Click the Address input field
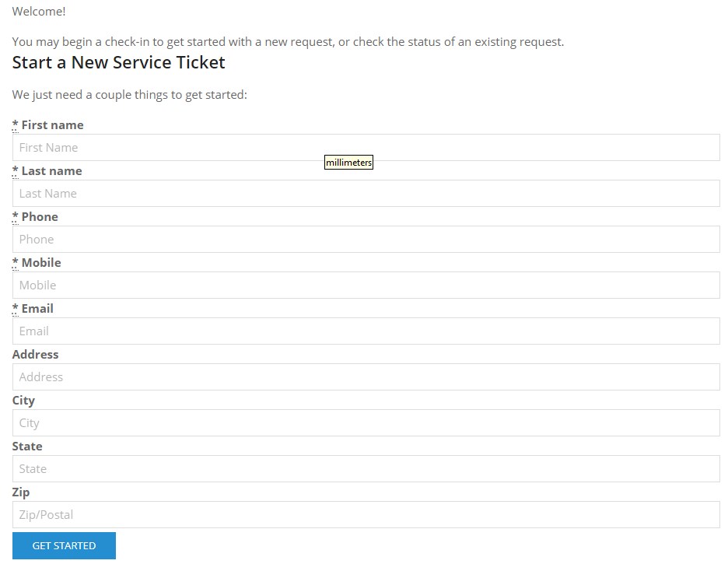The height and width of the screenshot is (571, 728). pyautogui.click(x=366, y=377)
